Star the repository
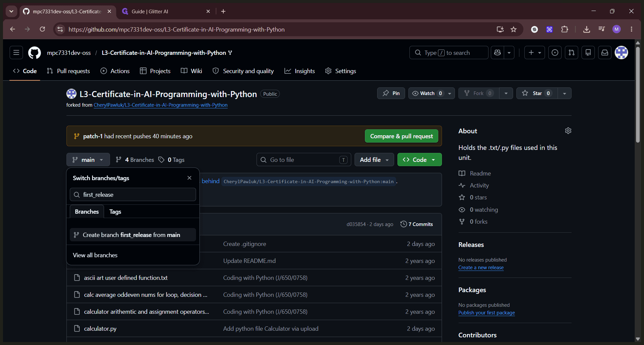 point(537,93)
